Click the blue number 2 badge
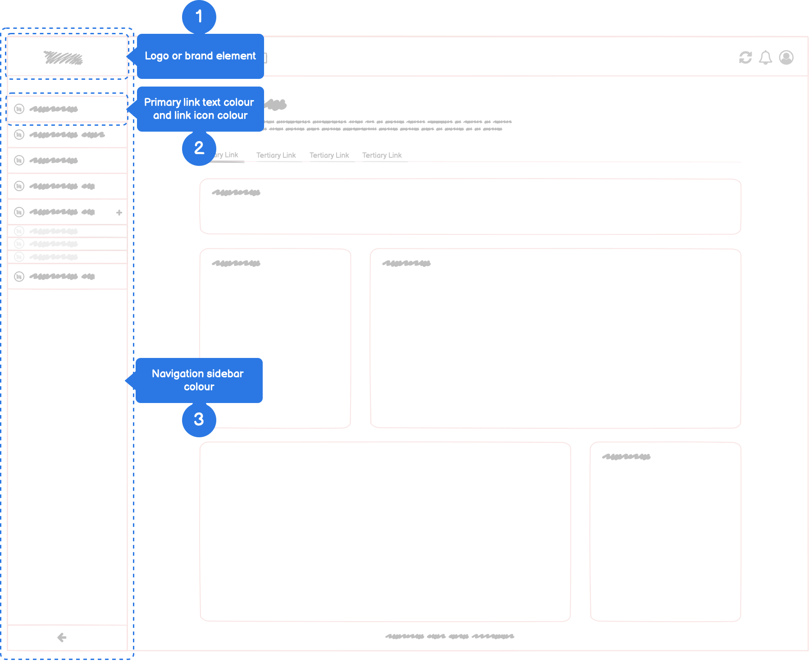Viewport: 812px width, 669px height. 199,148
